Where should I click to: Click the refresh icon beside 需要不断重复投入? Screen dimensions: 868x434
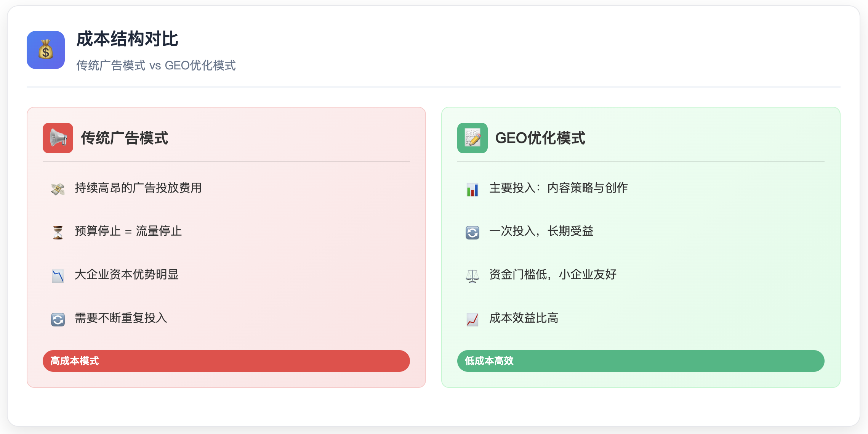coord(58,319)
